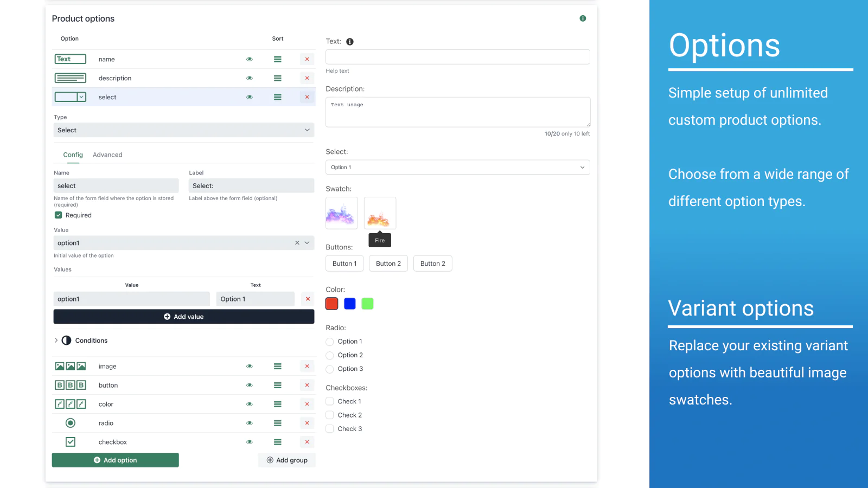Click the Add option button

point(116,460)
